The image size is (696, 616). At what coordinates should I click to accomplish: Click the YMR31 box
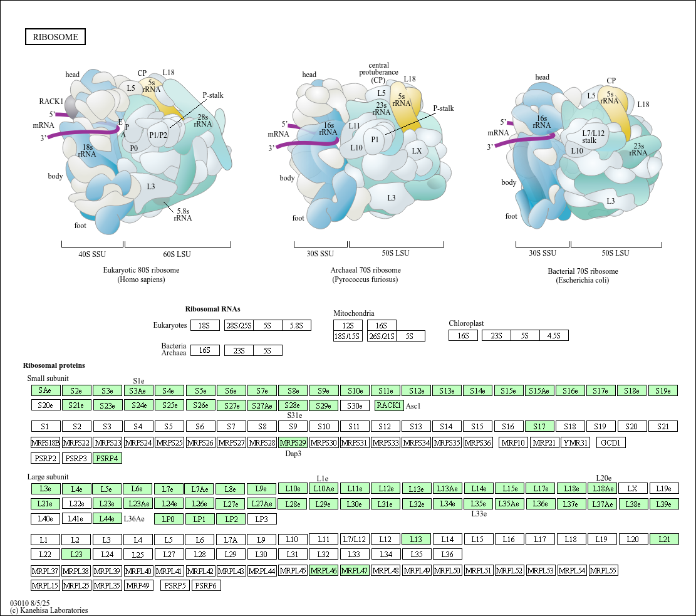click(575, 443)
